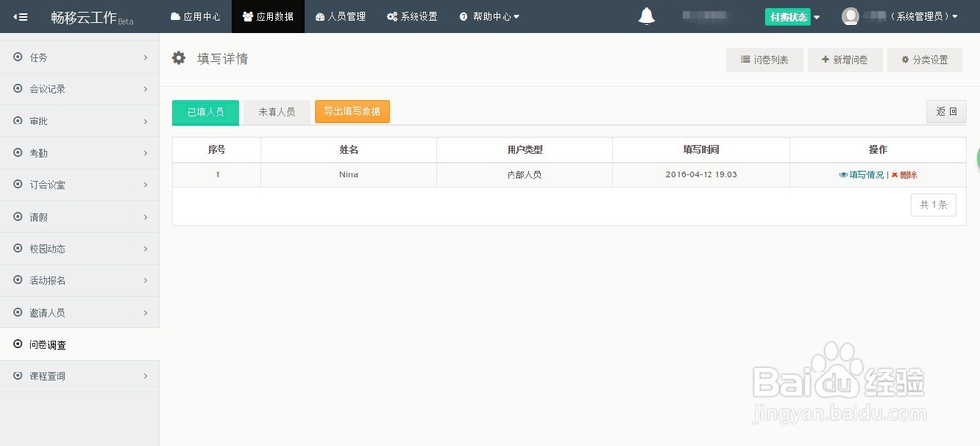Open 会议记录 label in the sidebar

tap(47, 89)
